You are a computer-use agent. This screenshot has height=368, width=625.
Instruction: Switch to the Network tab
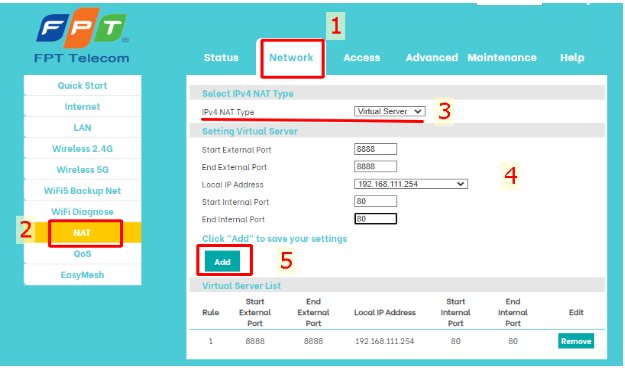click(291, 57)
